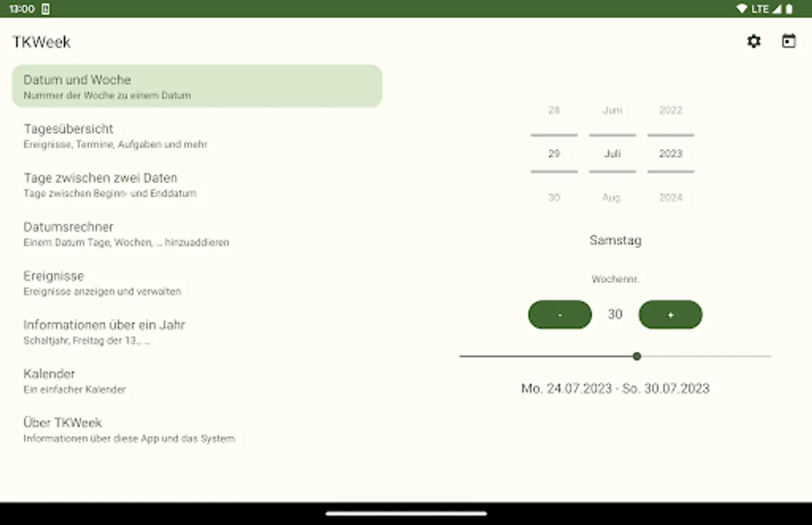Image resolution: width=812 pixels, height=525 pixels.
Task: Choose previous year 2022 in picker
Action: tap(671, 110)
